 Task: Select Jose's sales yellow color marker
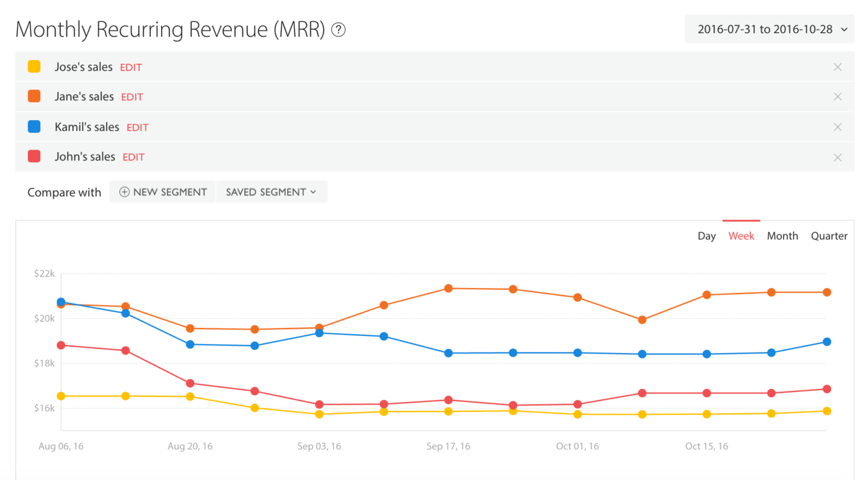pyautogui.click(x=34, y=66)
